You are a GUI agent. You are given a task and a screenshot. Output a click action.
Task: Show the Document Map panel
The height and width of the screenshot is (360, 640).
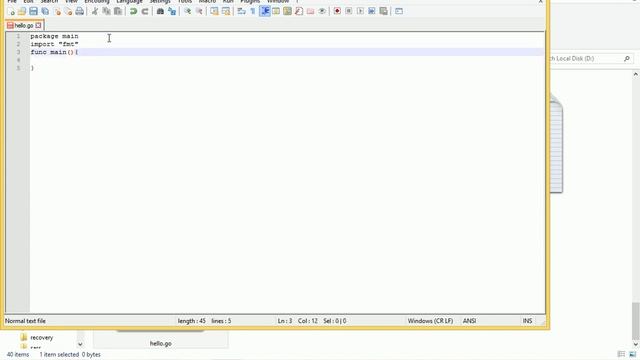(x=287, y=11)
